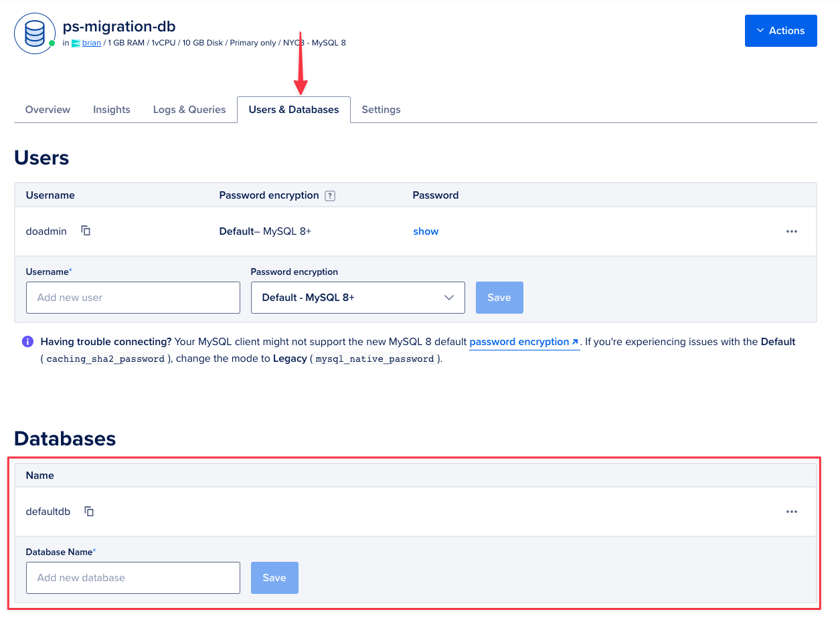Open the Logs & Queries tab

coord(189,110)
